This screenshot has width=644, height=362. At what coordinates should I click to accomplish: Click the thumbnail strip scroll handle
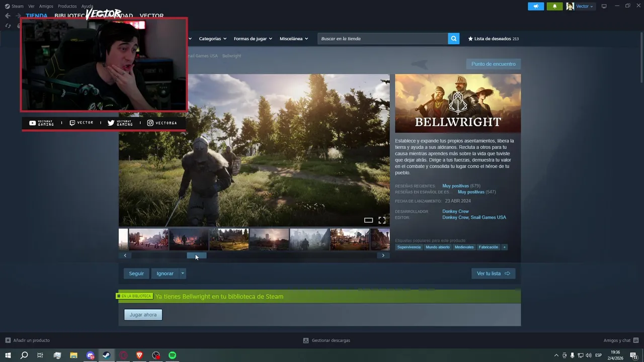pyautogui.click(x=197, y=255)
